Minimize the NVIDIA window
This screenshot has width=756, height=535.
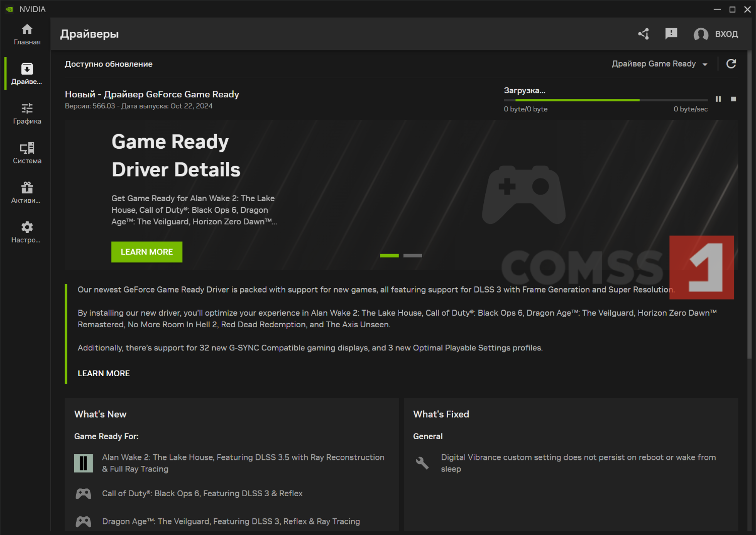tap(717, 9)
